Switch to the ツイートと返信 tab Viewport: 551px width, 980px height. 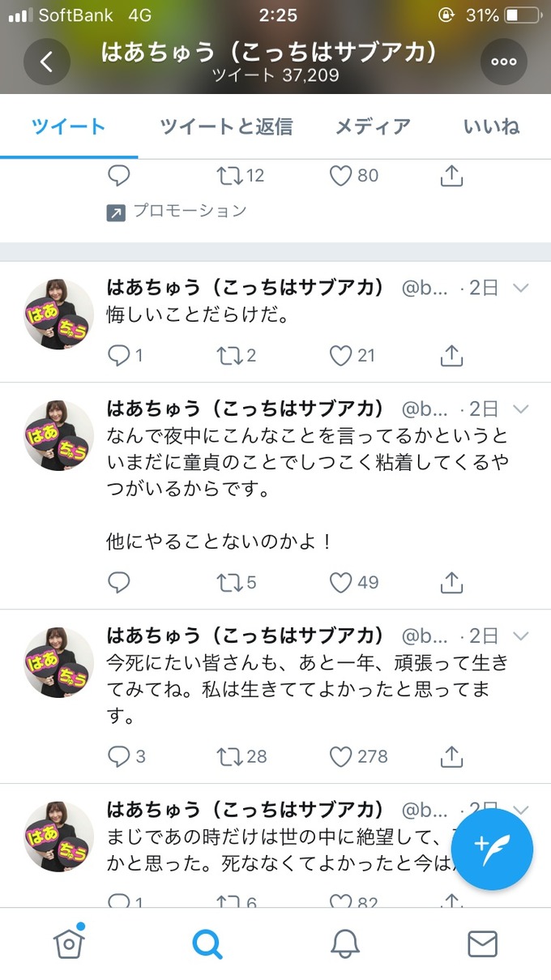click(226, 126)
